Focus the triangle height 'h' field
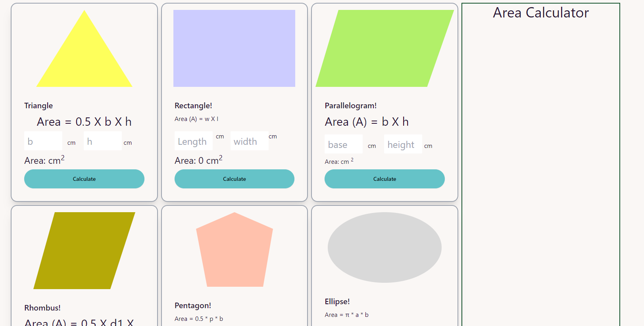This screenshot has height=326, width=644. [102, 141]
